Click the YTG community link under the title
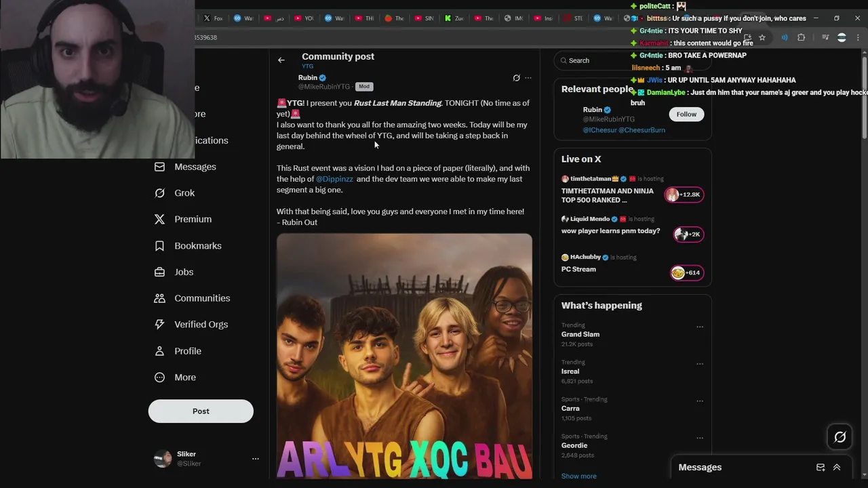 click(307, 66)
